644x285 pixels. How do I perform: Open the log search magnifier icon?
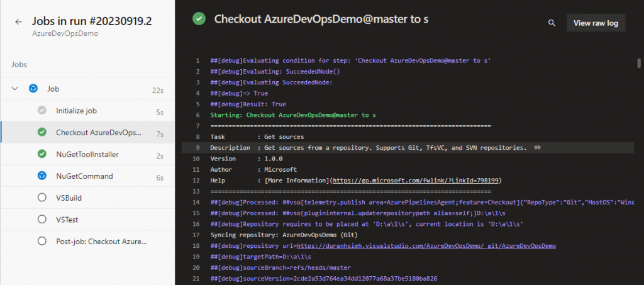tap(552, 23)
